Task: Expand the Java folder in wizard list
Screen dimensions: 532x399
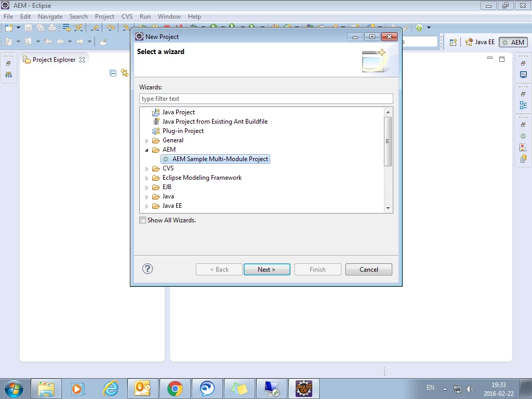Action: coord(147,197)
